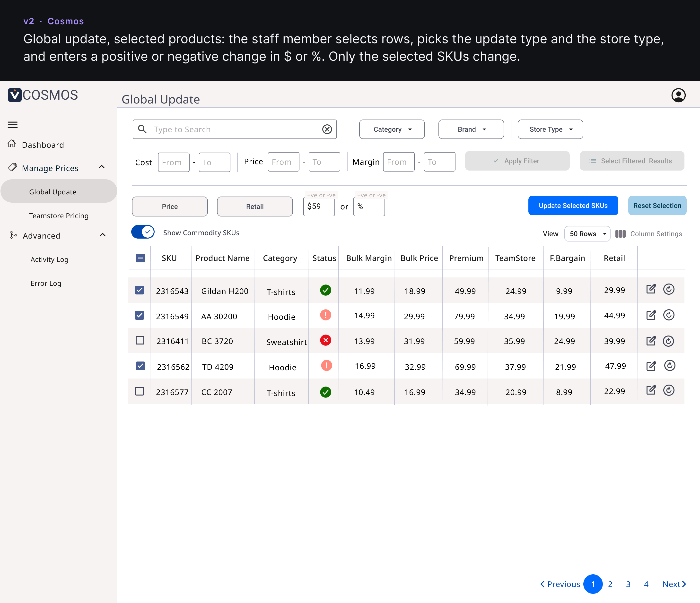Viewport: 700px width, 603px height.
Task: Click the Cosmos logo icon
Action: (15, 95)
